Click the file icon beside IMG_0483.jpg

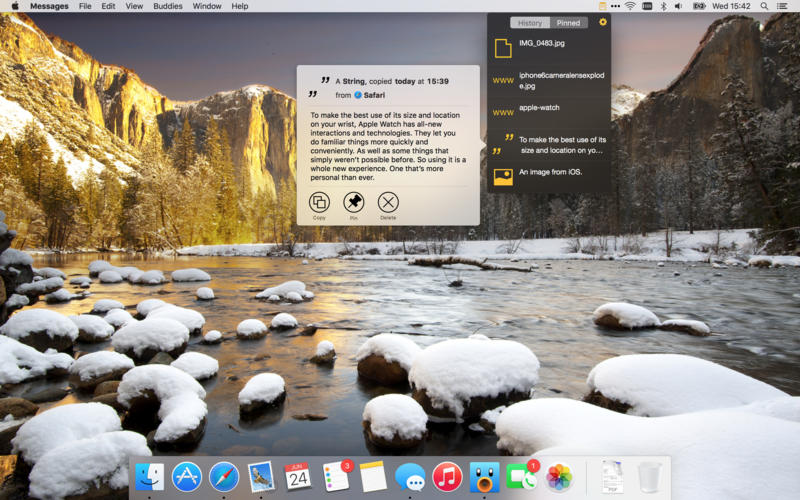coord(503,48)
